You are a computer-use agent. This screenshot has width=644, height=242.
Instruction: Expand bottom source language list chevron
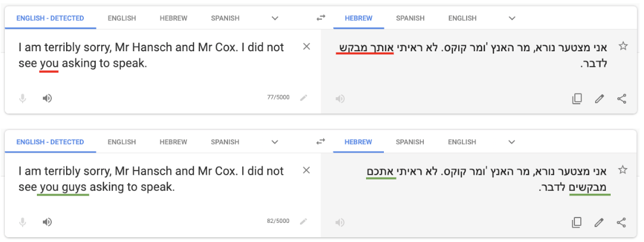click(275, 142)
